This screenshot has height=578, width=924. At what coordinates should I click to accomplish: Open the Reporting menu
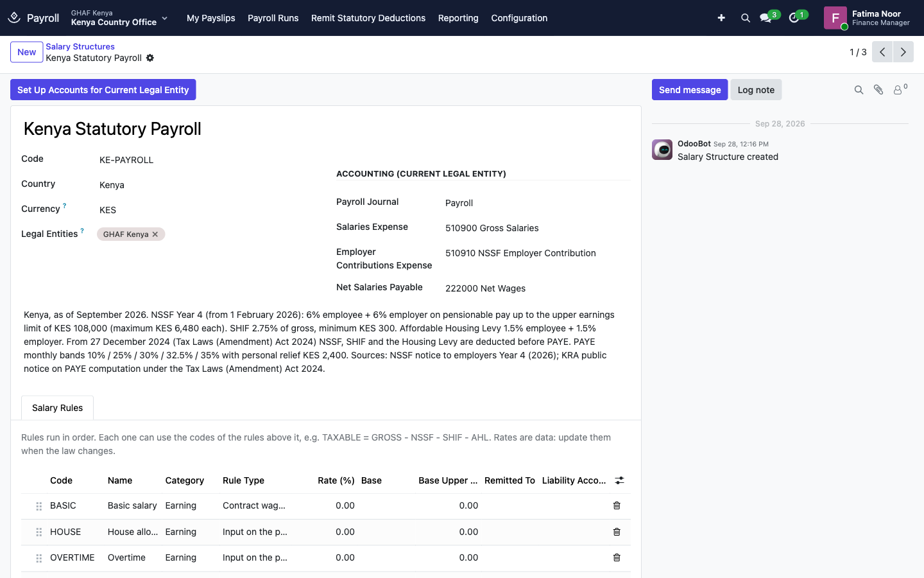coord(458,18)
